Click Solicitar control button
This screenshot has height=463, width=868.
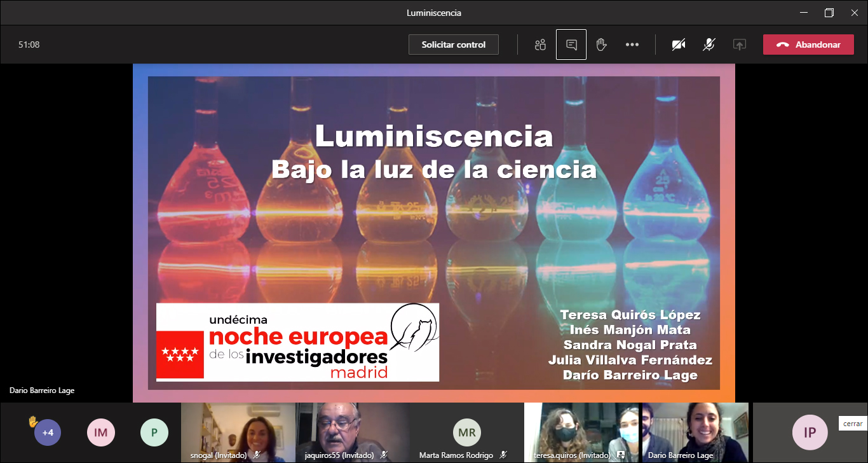(454, 45)
